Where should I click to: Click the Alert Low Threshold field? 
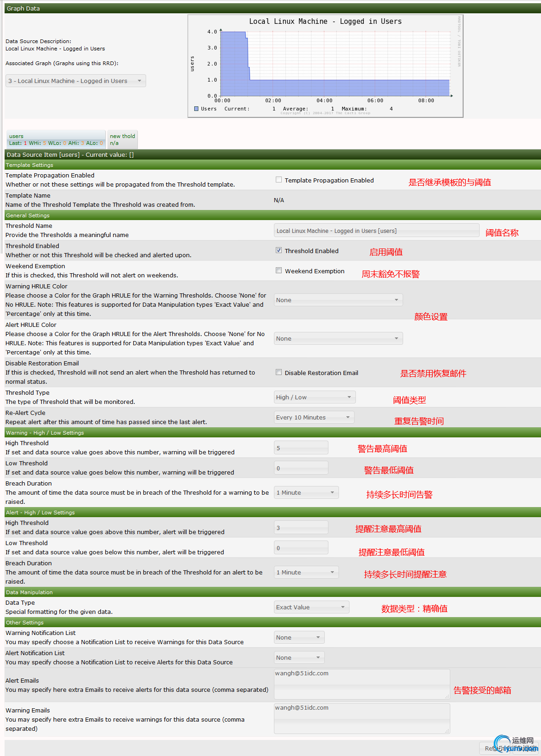tap(301, 548)
